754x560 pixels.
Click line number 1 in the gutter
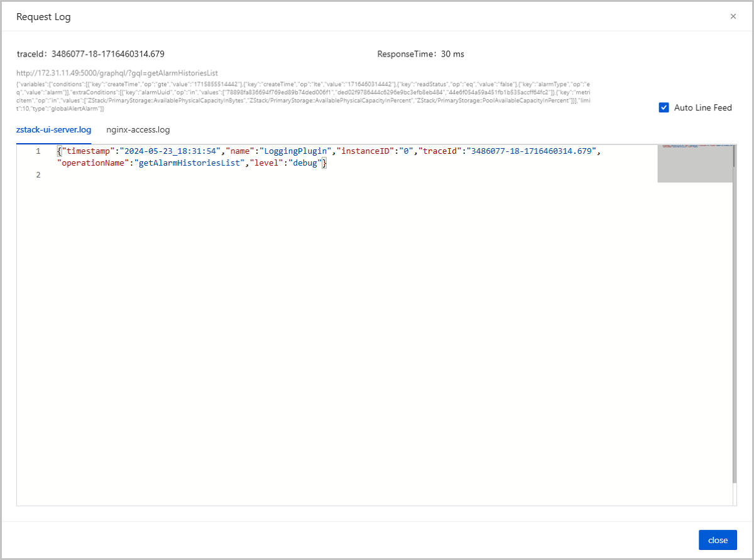coord(38,151)
